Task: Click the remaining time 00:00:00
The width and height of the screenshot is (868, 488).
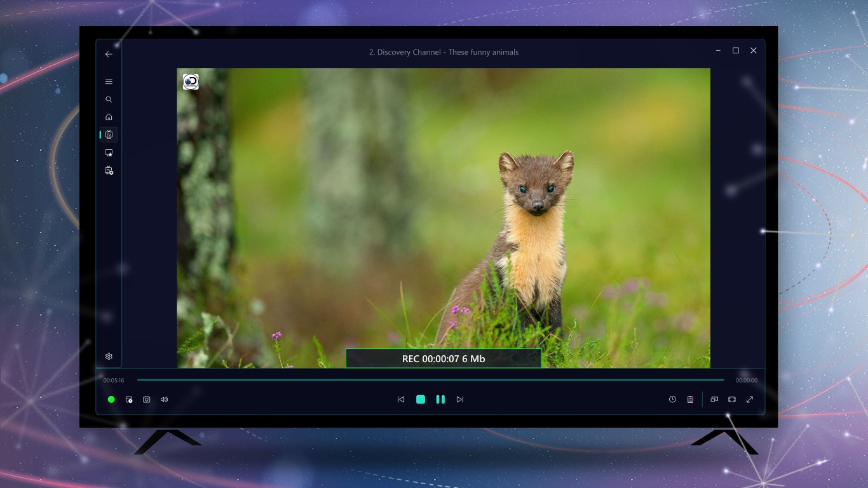Action: 747,381
